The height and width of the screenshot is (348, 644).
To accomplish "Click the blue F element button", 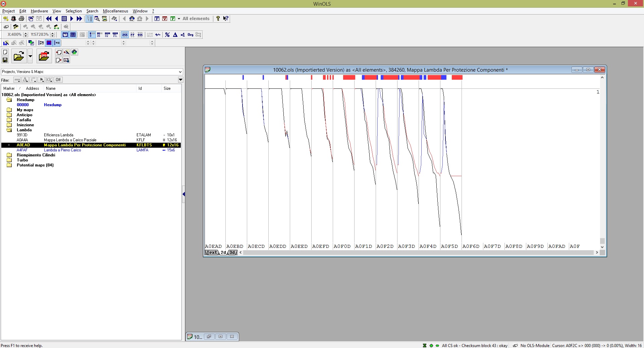I will tap(157, 19).
